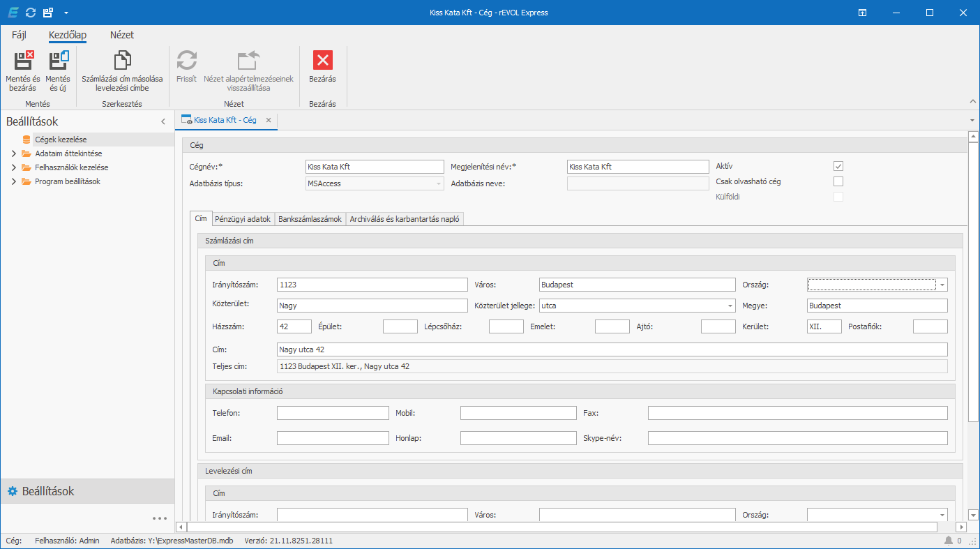Click the red Bezárás ribbon icon
The height and width of the screenshot is (549, 980).
click(322, 61)
